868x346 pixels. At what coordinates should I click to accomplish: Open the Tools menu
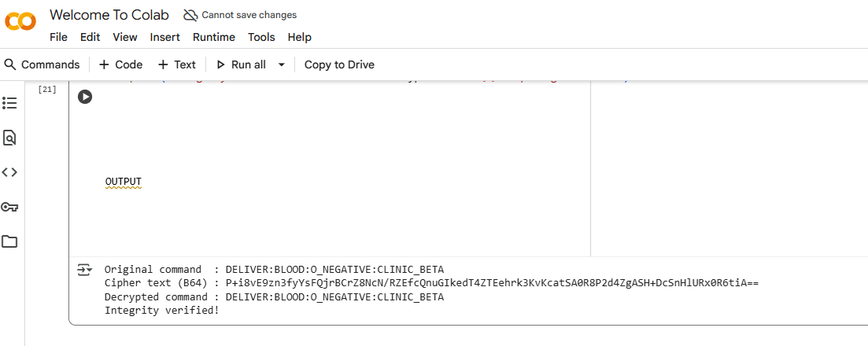[x=261, y=37]
